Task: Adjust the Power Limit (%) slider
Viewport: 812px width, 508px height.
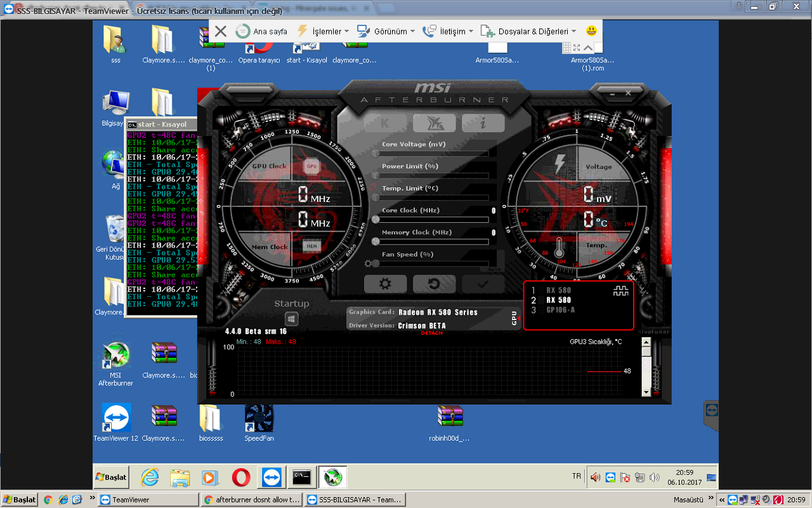Action: (x=430, y=175)
